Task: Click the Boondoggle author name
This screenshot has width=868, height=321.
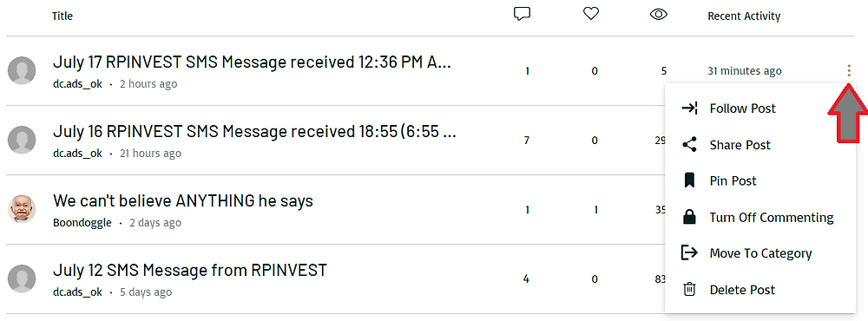Action: 82,222
